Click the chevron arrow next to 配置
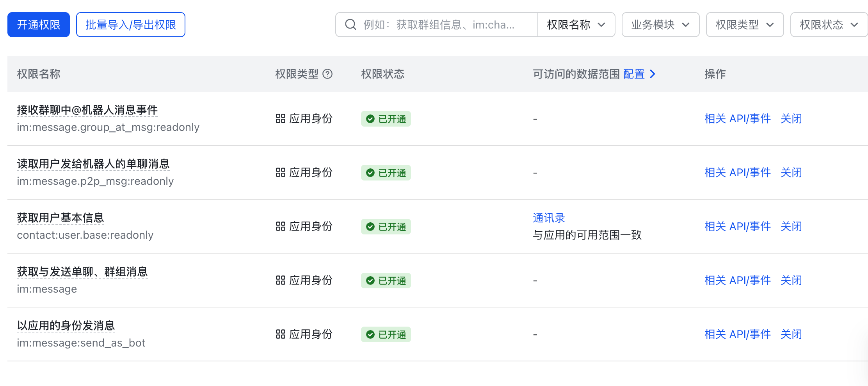The image size is (868, 386). coord(652,74)
